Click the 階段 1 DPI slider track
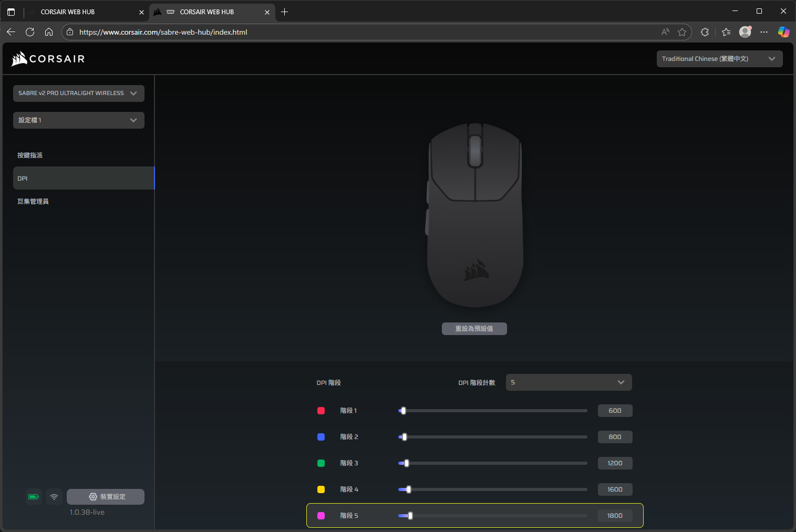The width and height of the screenshot is (796, 532). click(493, 411)
